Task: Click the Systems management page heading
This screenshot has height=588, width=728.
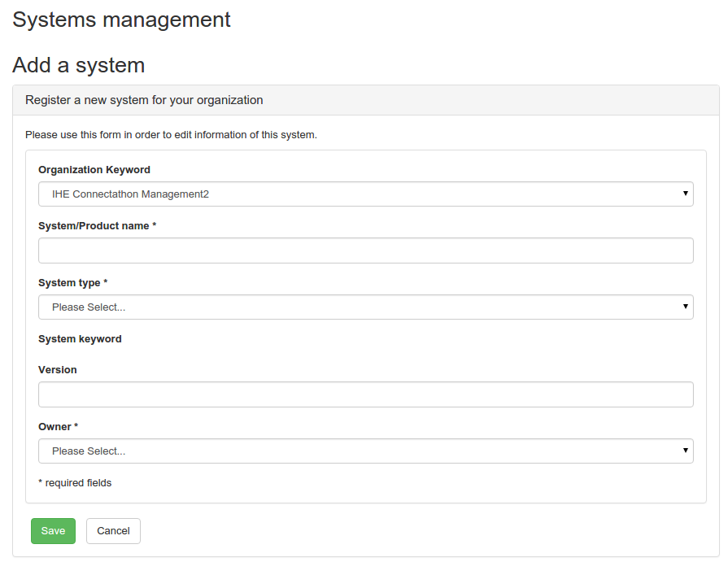Action: [120, 20]
